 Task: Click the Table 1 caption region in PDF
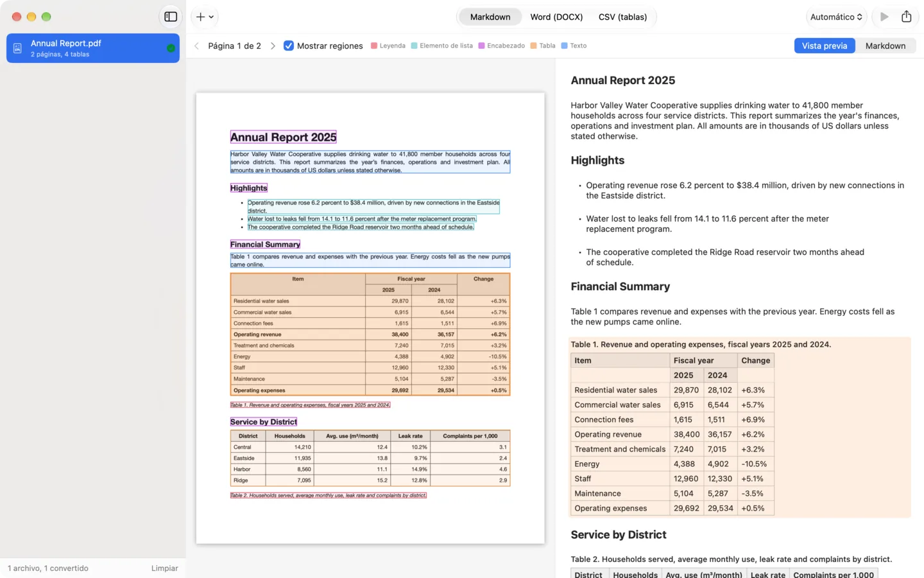(x=310, y=405)
